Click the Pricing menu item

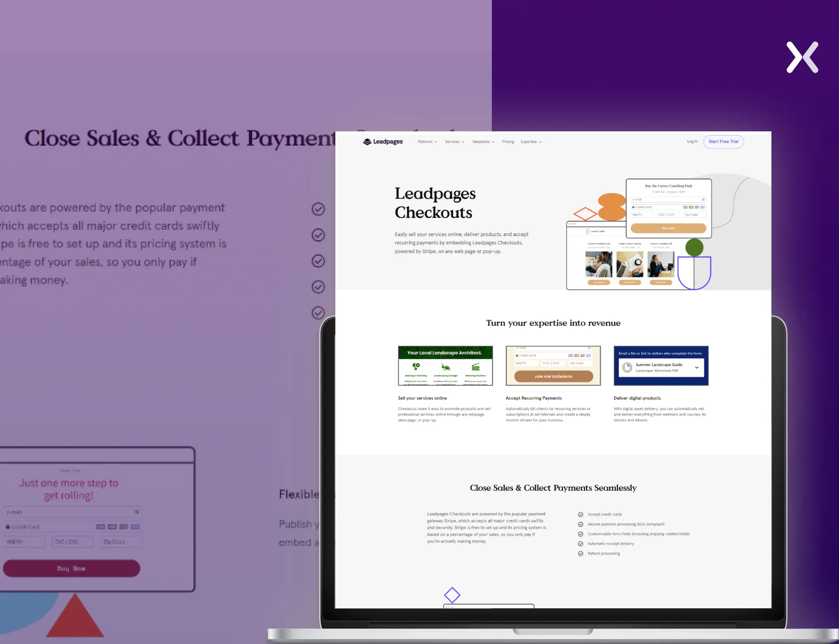click(508, 142)
